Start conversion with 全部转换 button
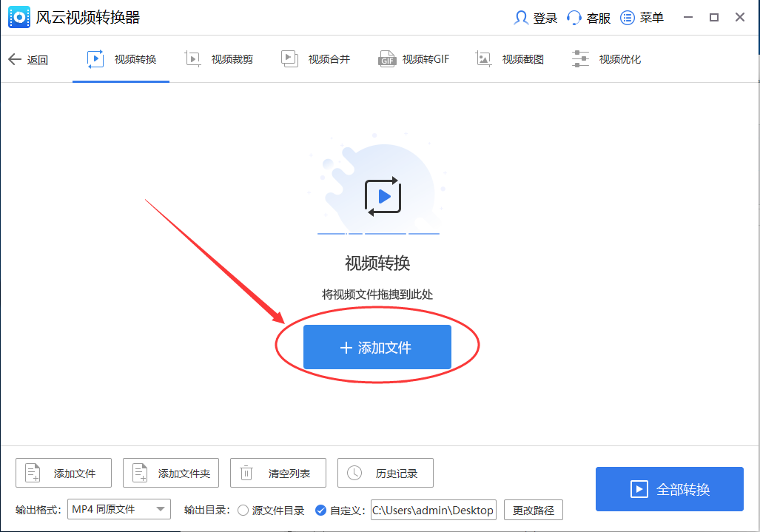760x532 pixels. coord(670,489)
